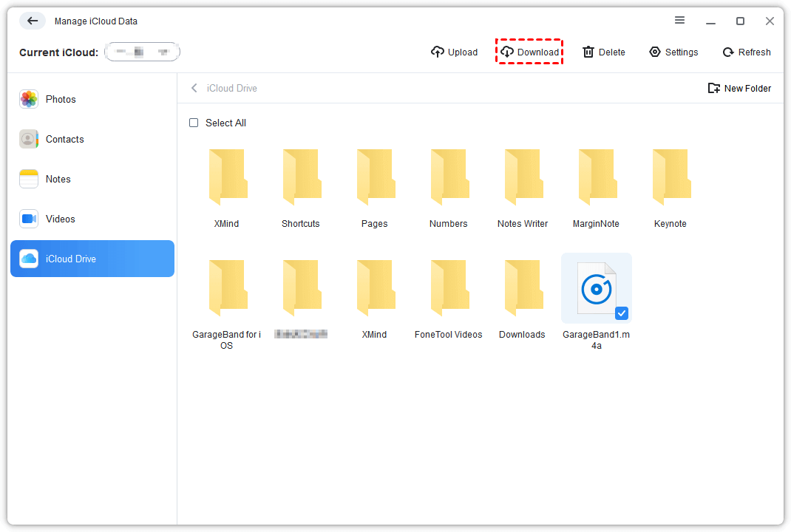Click the Upload cloud icon
791x532 pixels.
[x=438, y=52]
